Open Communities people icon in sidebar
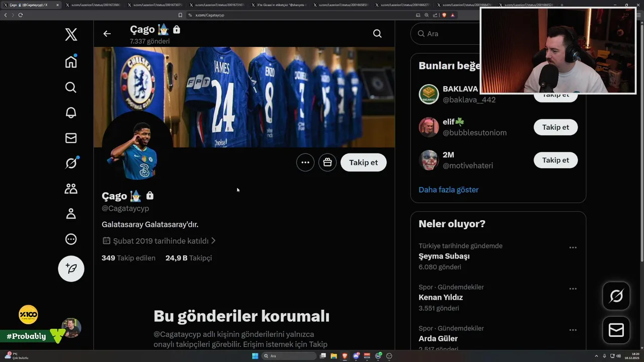The height and width of the screenshot is (362, 644). 71,189
